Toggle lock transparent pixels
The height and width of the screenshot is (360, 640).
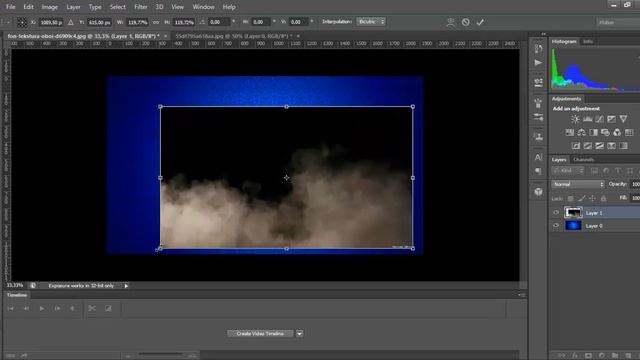point(571,198)
